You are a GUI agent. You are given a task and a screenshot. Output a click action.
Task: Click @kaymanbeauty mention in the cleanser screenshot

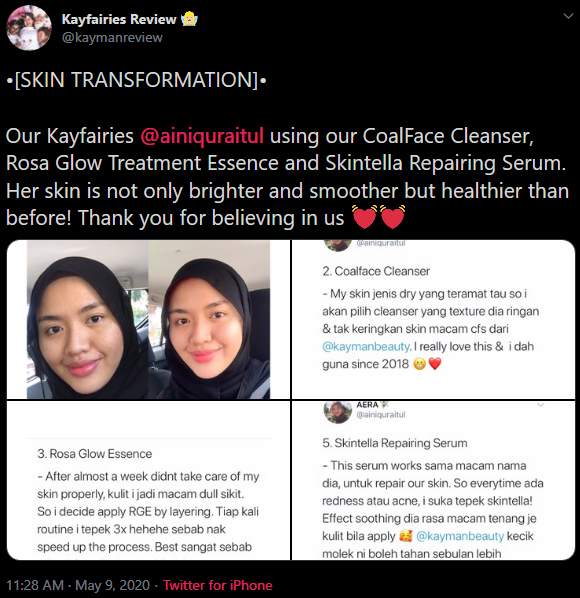coord(366,346)
